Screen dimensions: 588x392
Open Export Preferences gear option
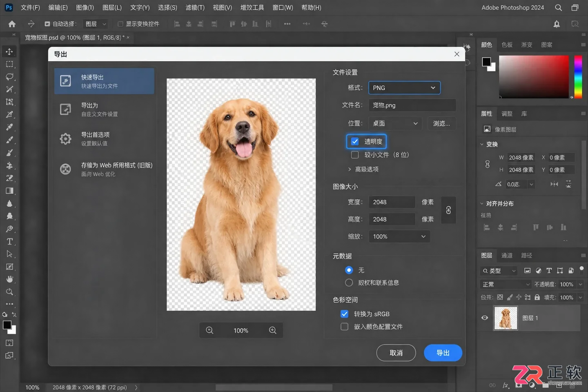pos(104,139)
